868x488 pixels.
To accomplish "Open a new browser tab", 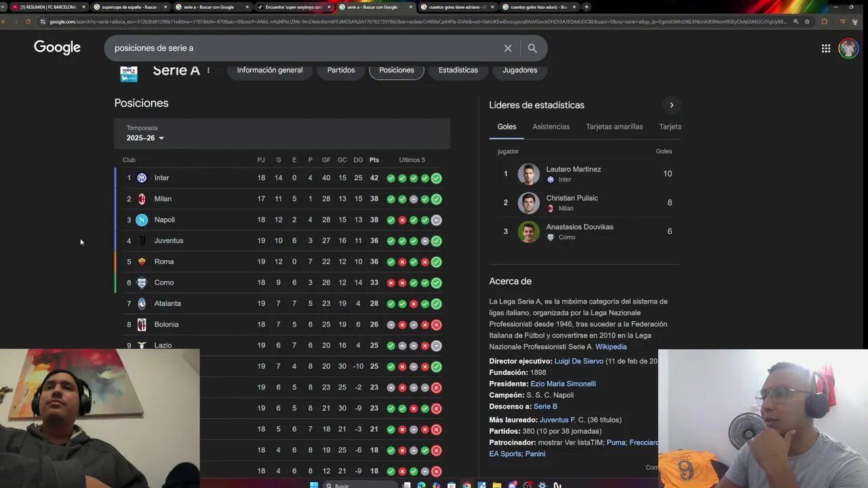I will (x=587, y=7).
